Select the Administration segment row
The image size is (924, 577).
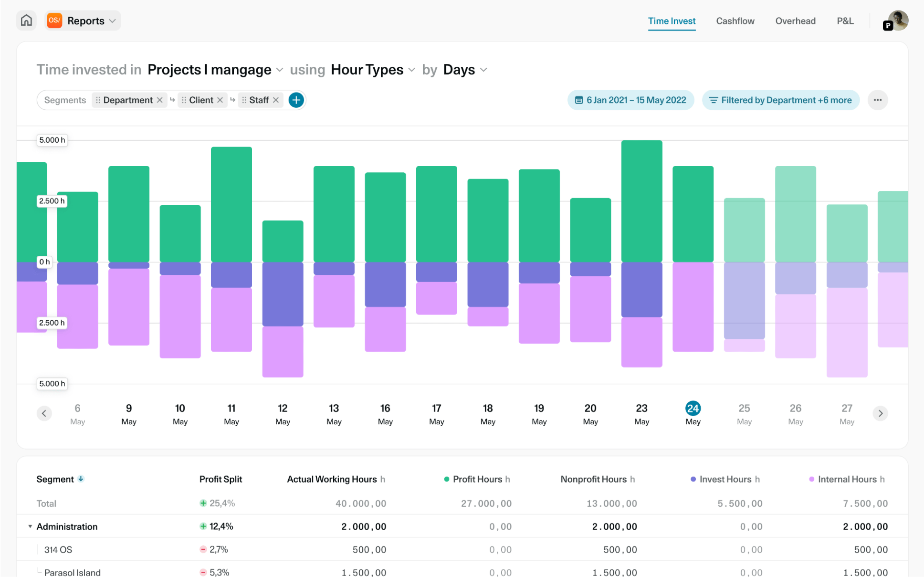[462, 526]
